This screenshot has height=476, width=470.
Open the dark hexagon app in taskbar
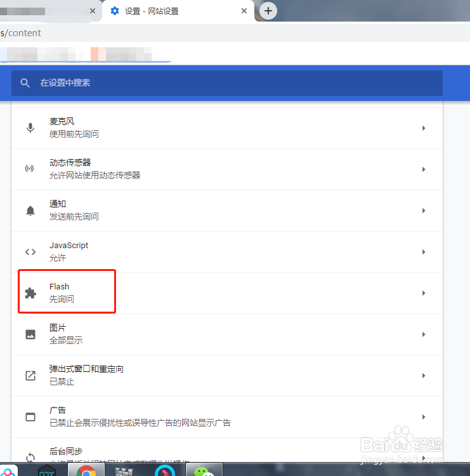tap(47, 470)
